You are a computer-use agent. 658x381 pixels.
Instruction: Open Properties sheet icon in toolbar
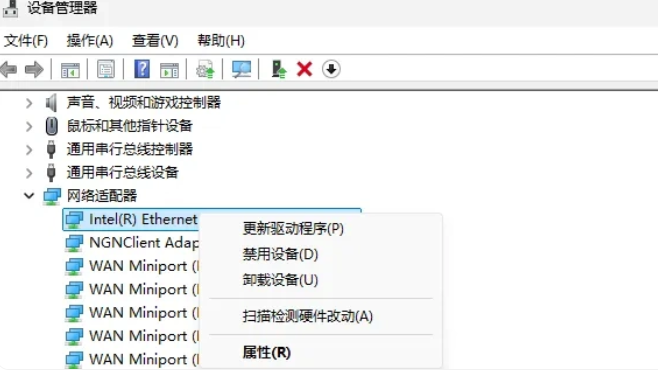[x=106, y=69]
